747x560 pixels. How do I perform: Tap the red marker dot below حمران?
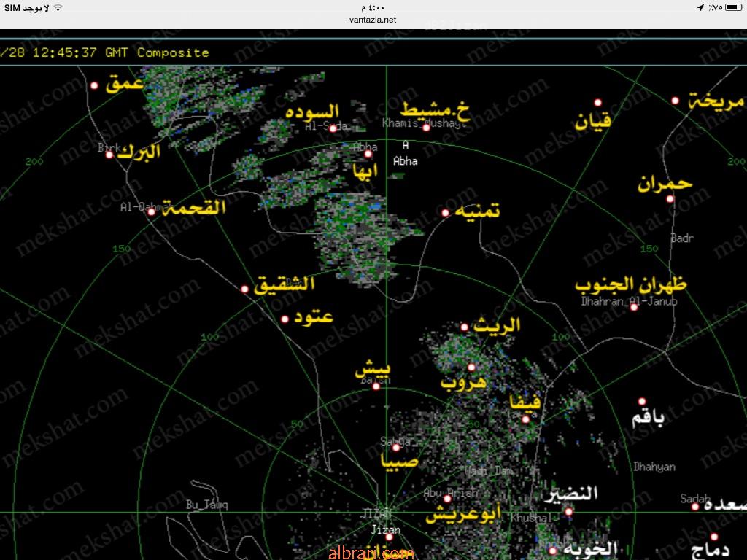click(670, 199)
